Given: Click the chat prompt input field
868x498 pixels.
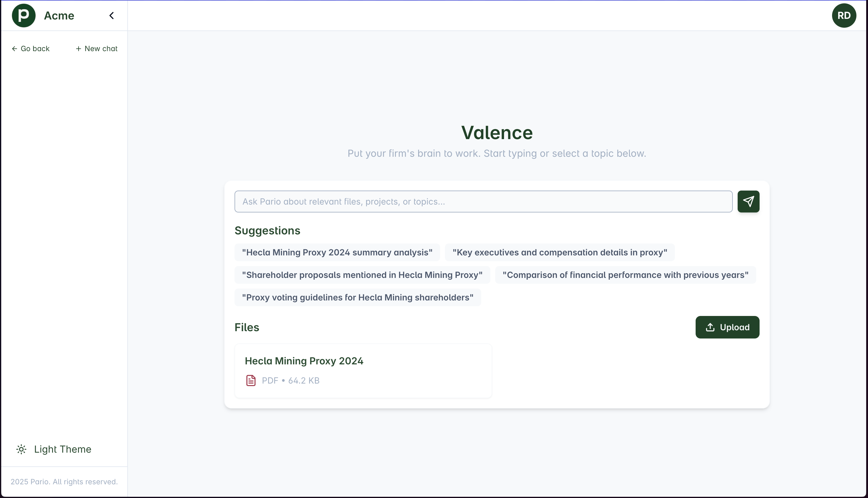Looking at the screenshot, I should coord(483,202).
